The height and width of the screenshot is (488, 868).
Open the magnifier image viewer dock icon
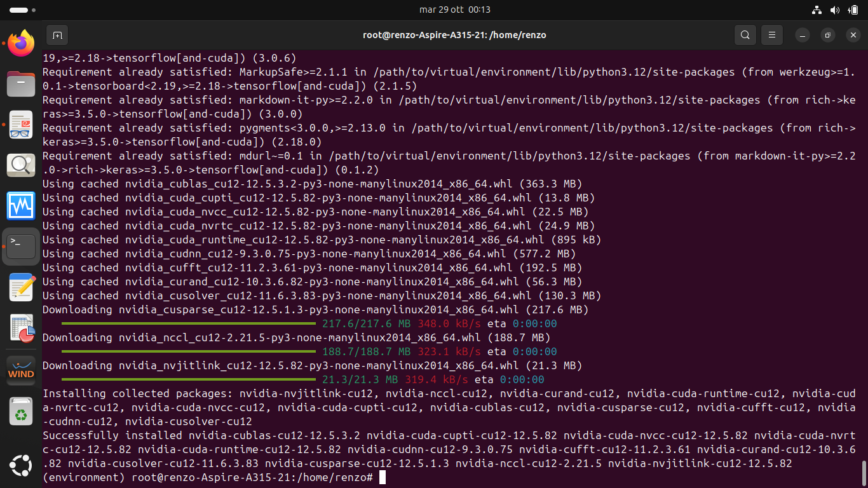21,165
